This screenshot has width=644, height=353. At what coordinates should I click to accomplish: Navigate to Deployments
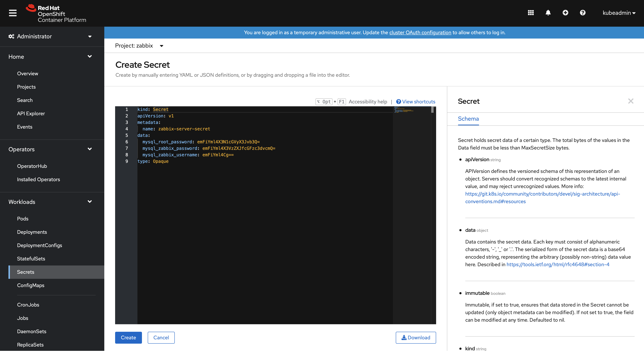pyautogui.click(x=32, y=232)
